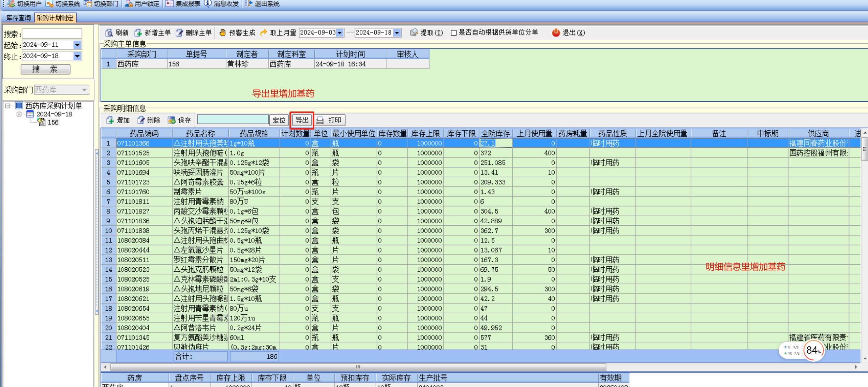Open the 采购部门 combo box
Image resolution: width=868 pixels, height=387 pixels.
[x=84, y=90]
